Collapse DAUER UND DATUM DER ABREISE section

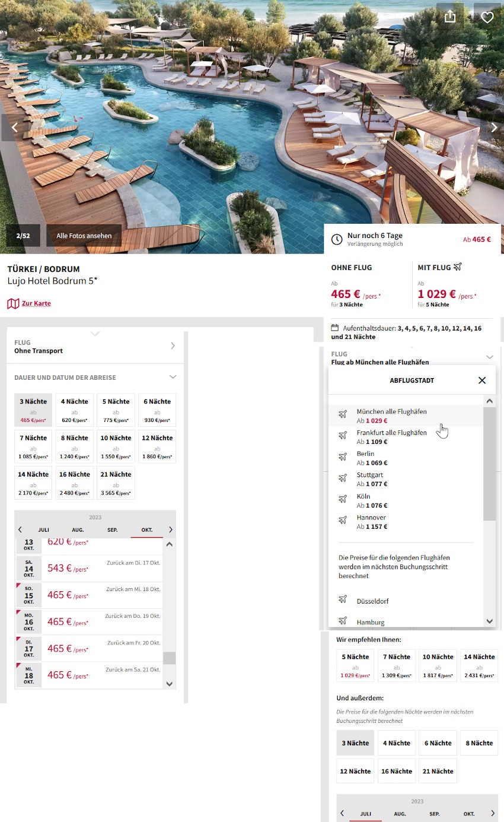[x=173, y=376]
